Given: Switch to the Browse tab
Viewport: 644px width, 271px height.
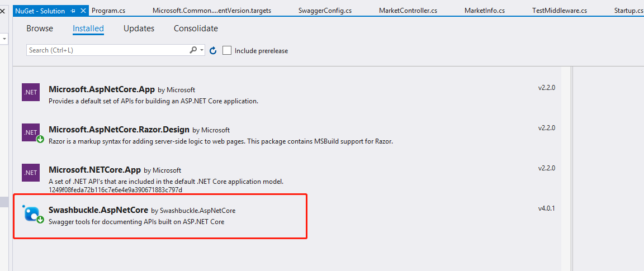Looking at the screenshot, I should point(40,28).
